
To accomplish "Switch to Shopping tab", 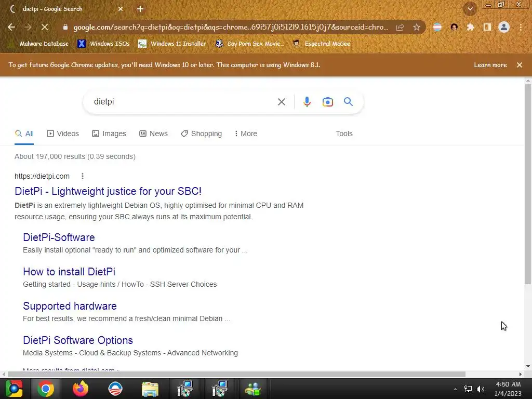I will (x=201, y=134).
